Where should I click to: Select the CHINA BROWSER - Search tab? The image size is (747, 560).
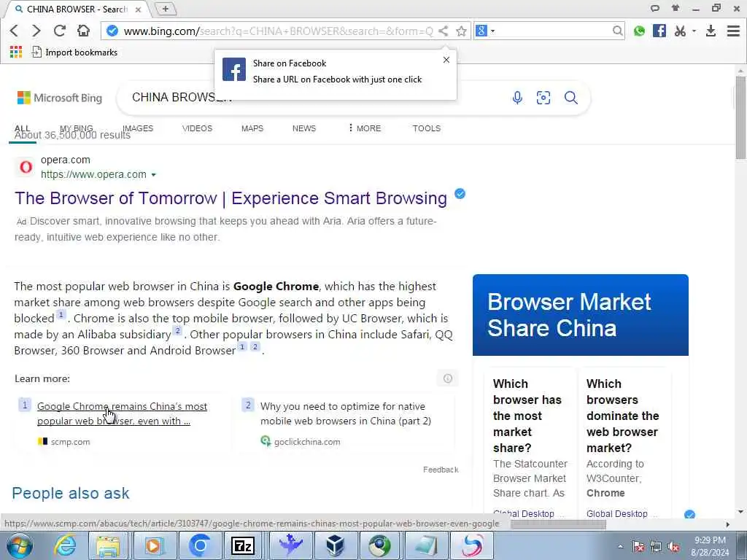pyautogui.click(x=76, y=9)
